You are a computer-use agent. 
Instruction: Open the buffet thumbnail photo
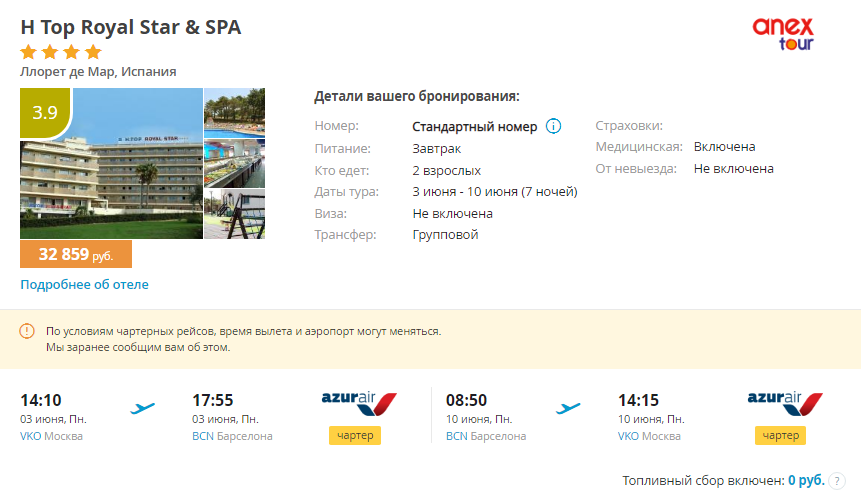tap(234, 163)
